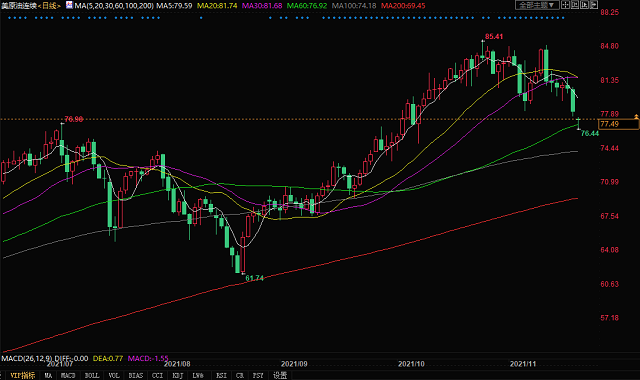Click the 61.74 low price marker

coord(254,278)
